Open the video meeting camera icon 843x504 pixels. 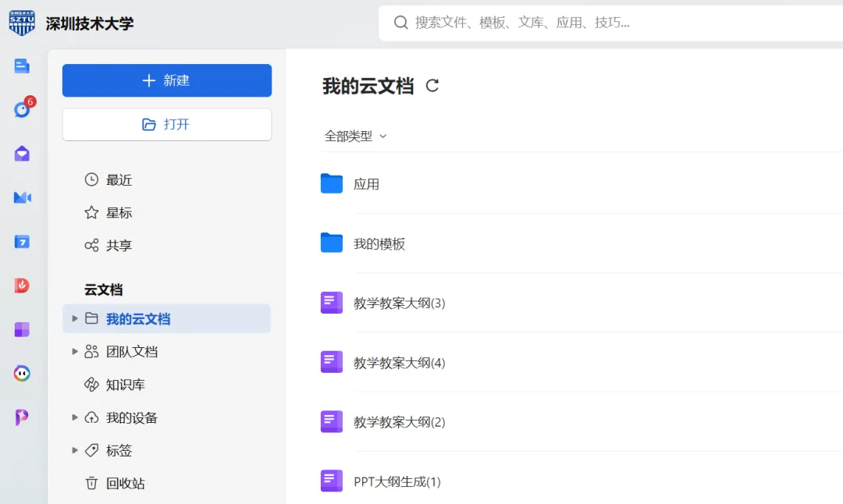click(x=22, y=197)
